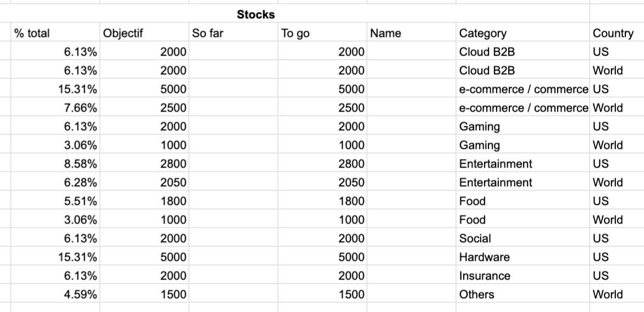This screenshot has height=312, width=644.
Task: Select the Stocks title cell
Action: coord(256,14)
